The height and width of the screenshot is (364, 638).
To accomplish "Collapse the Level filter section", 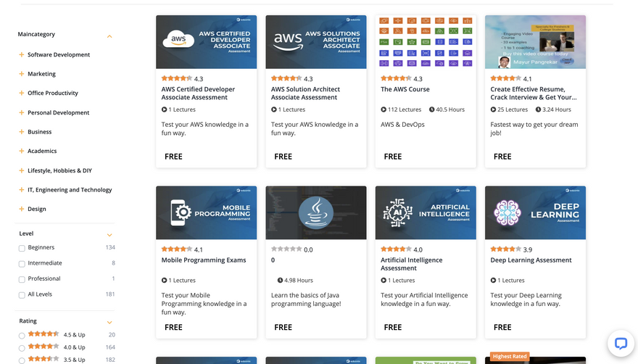I will tap(109, 235).
